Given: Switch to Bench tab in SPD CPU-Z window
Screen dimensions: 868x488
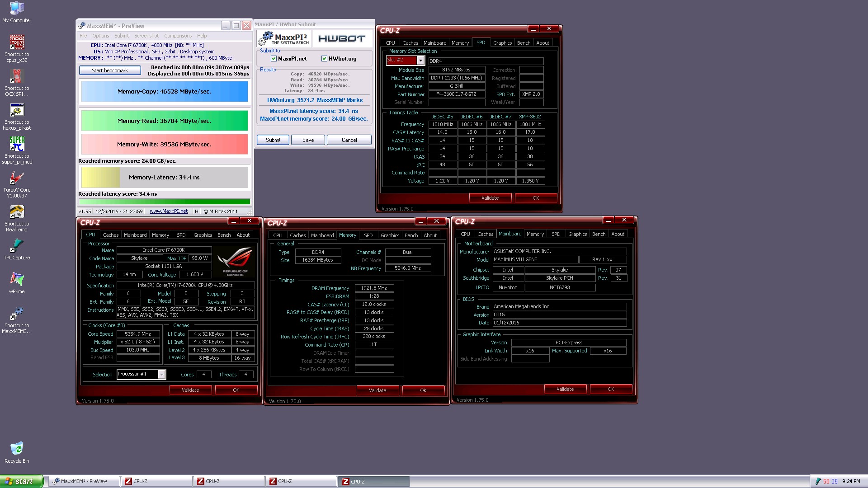Looking at the screenshot, I should click(524, 43).
